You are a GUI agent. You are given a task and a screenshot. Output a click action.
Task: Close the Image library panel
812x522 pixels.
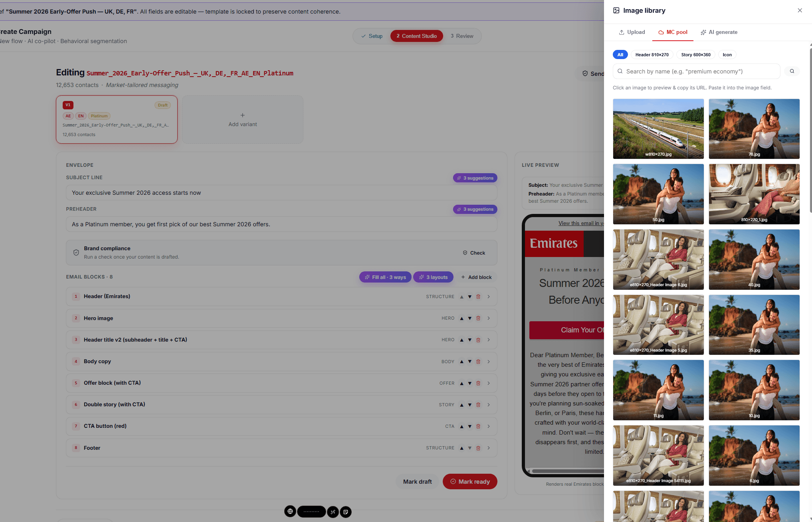coord(800,10)
